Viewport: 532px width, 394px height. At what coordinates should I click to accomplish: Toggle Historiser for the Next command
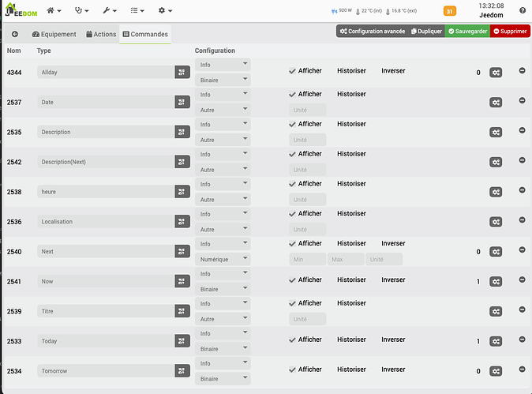351,243
